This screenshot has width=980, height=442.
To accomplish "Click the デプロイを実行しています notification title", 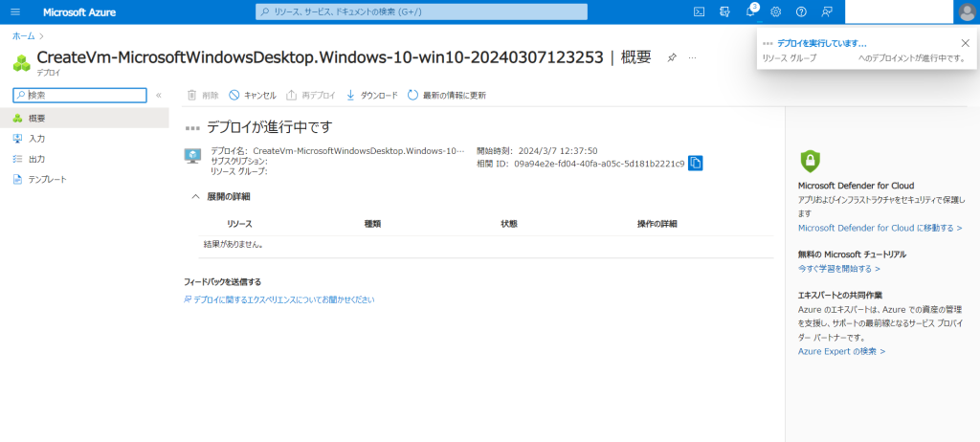I will 821,44.
